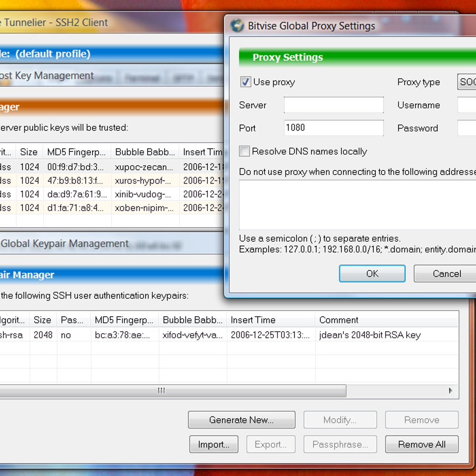Viewport: 476px width, 476px height.
Task: Click the keypair list horizontal scrollbar thumb
Action: click(x=173, y=391)
